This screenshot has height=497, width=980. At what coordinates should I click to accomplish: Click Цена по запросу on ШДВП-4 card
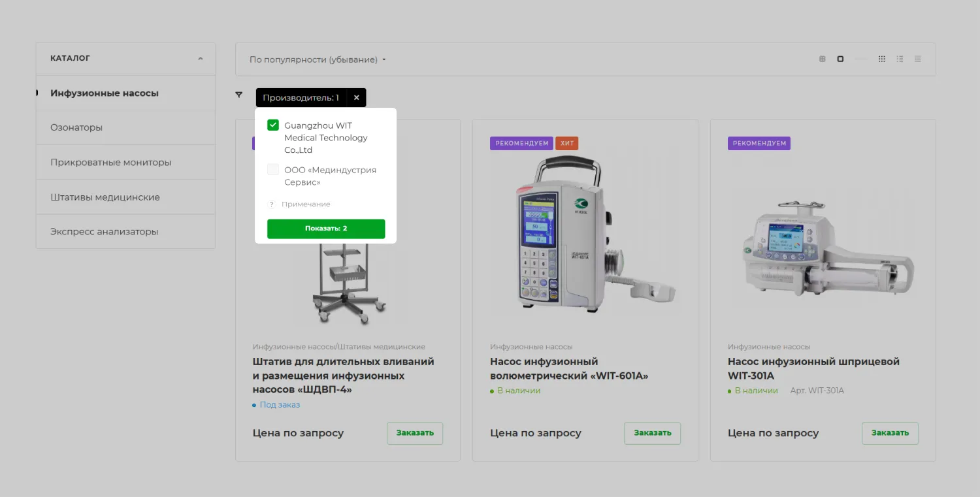pos(298,433)
